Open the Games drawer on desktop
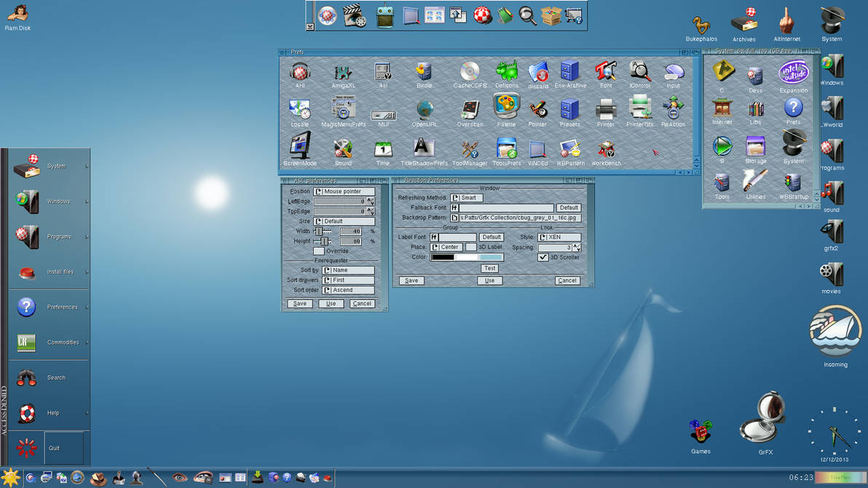 pos(700,432)
